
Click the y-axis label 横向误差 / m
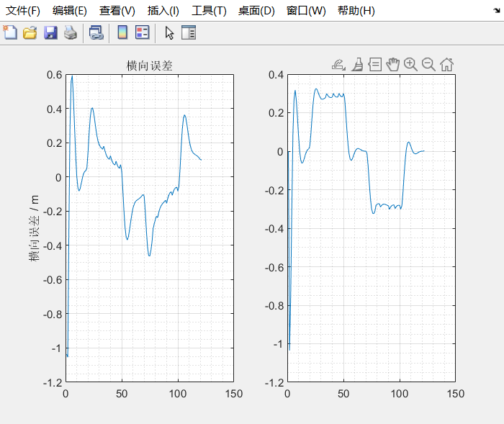(34, 228)
